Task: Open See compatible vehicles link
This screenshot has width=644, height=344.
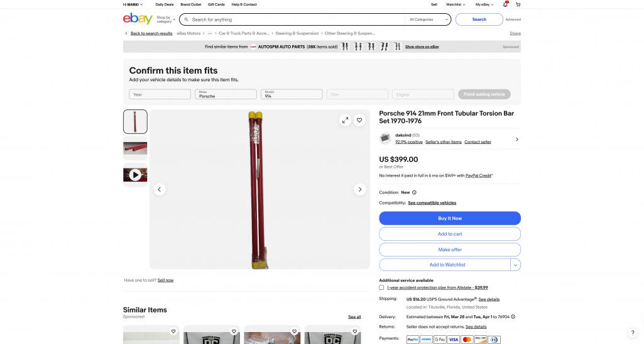Action: coord(432,203)
